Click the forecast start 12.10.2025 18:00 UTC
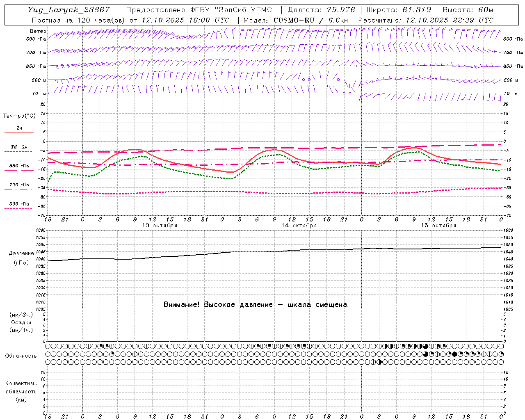Screen dimensions: 525x420 pos(185,20)
